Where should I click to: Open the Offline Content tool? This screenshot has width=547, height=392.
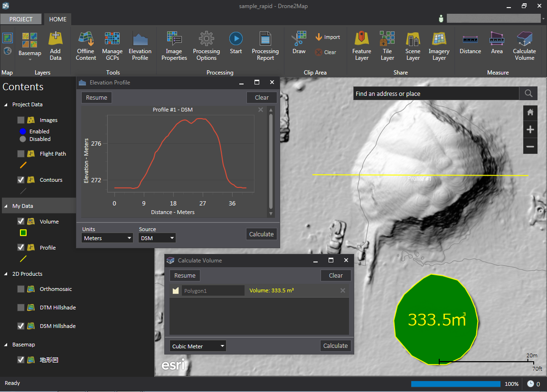85,46
